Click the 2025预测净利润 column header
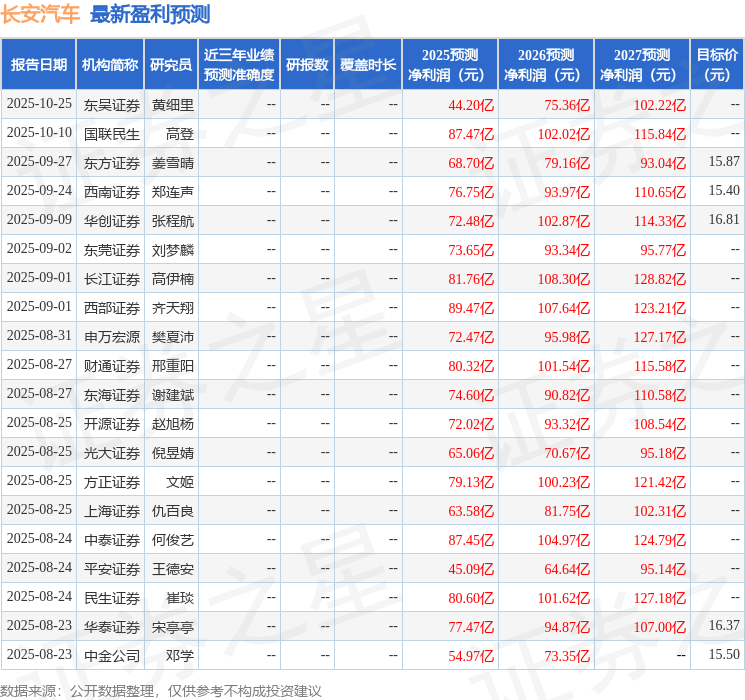 (450, 65)
